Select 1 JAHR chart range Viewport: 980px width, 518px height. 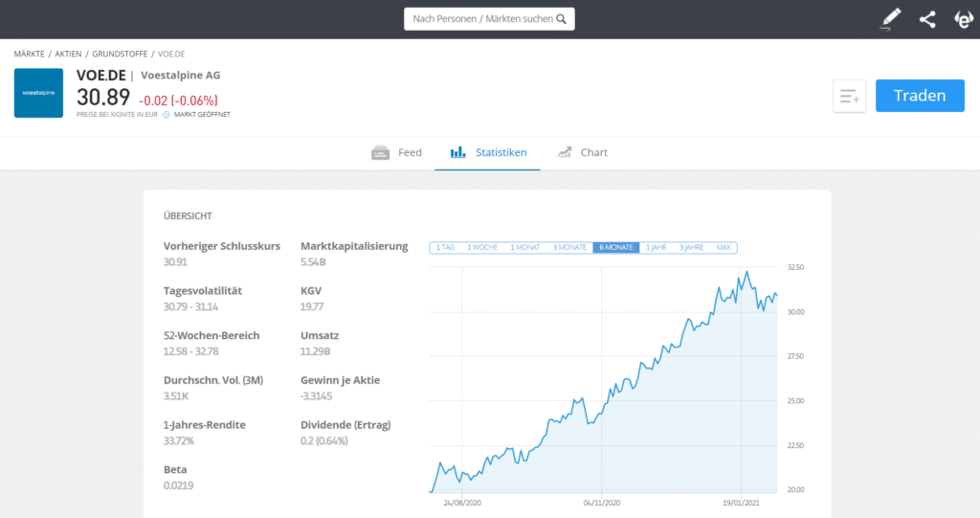coord(657,248)
